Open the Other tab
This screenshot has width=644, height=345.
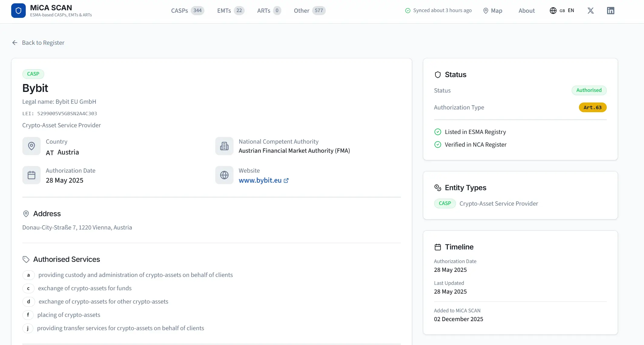(310, 11)
